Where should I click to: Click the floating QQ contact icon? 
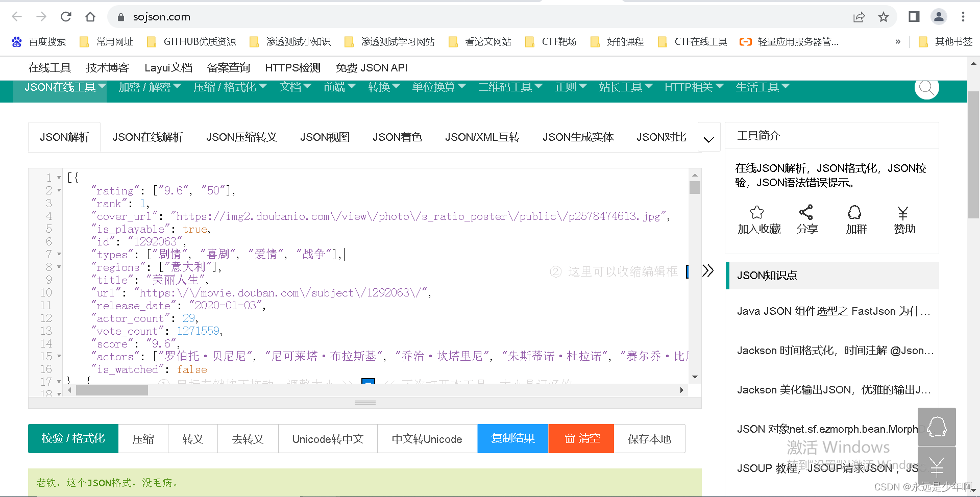pos(937,427)
